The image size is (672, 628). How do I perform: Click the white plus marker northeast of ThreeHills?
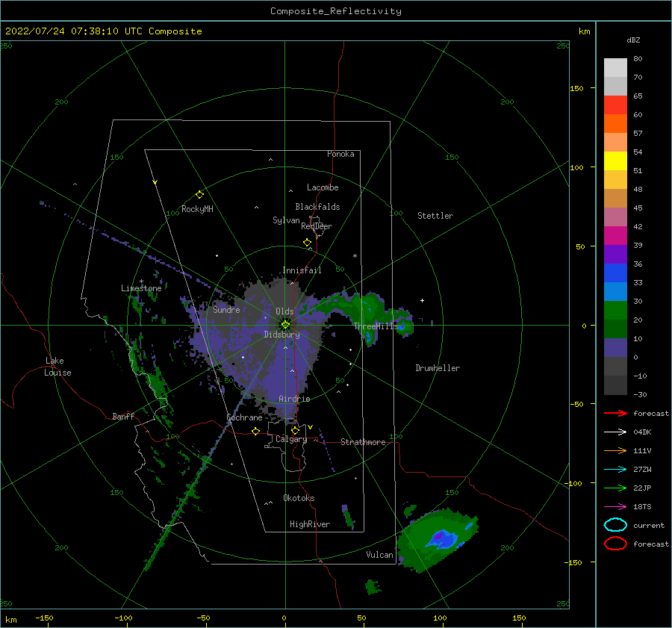tap(422, 300)
